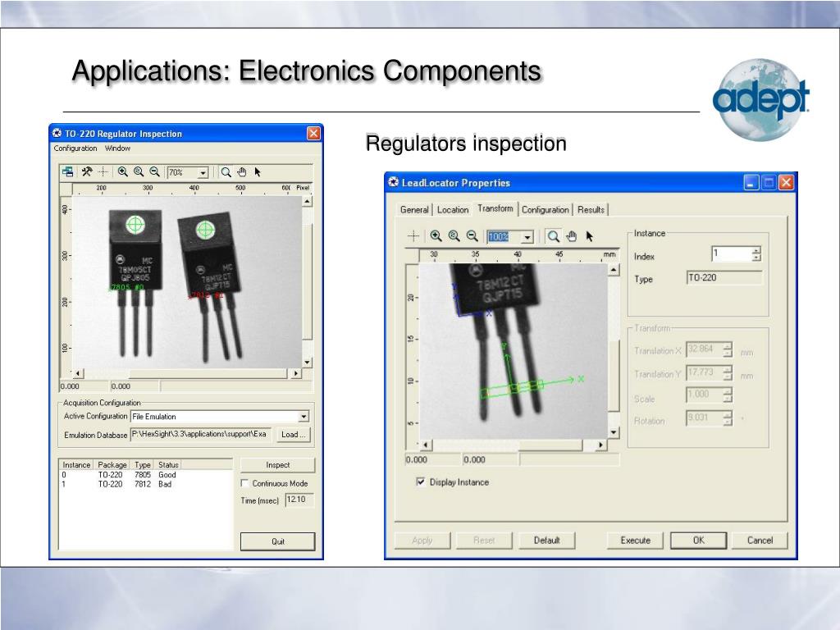This screenshot has width=840, height=630.
Task: Toggle Continuous Mode checkbox
Action: 244,483
